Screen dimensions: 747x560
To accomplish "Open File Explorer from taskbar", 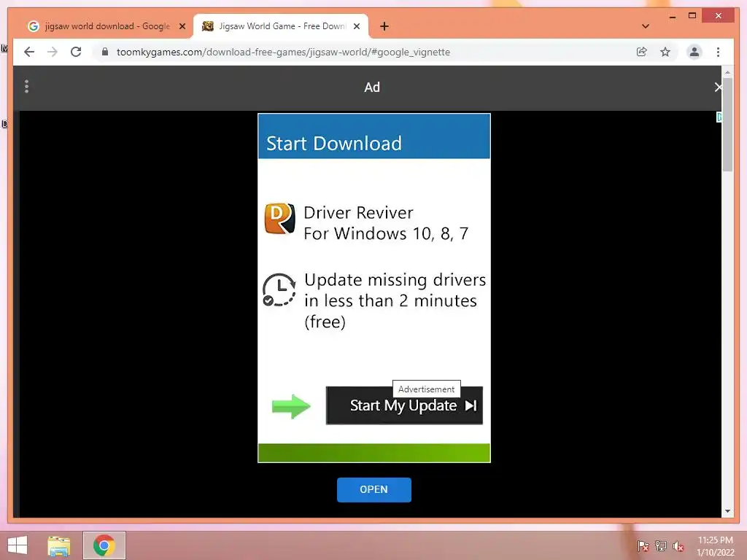I will [x=59, y=545].
